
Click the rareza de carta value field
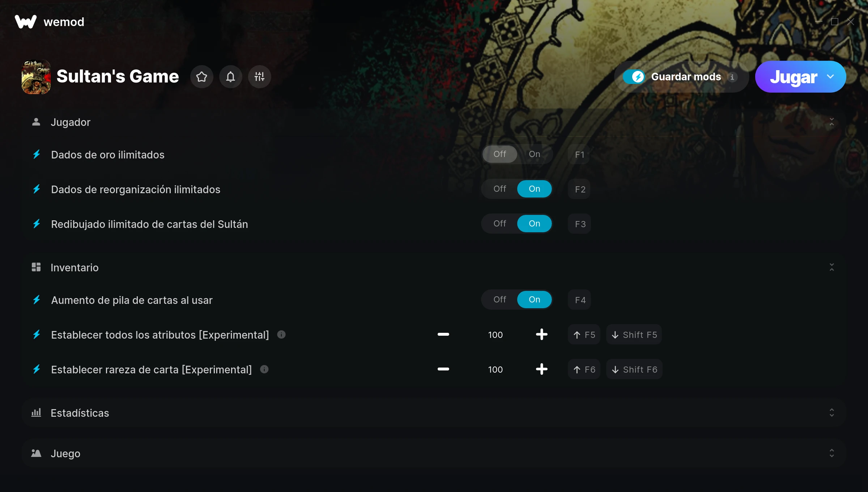click(x=495, y=369)
